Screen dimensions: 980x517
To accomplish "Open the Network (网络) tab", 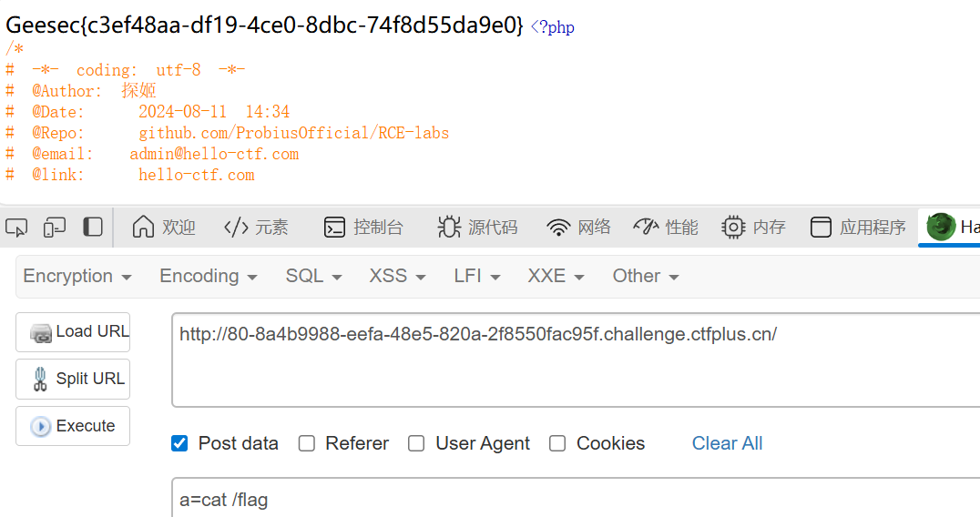I will 578,228.
